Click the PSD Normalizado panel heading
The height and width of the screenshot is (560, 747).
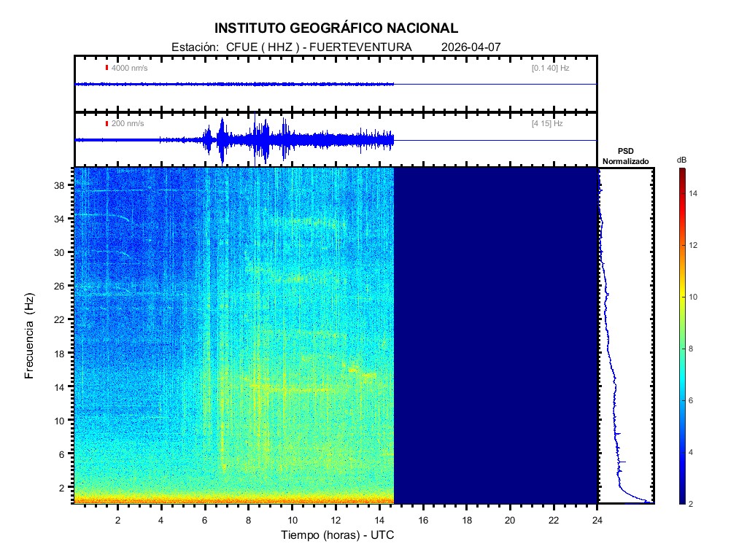point(625,156)
